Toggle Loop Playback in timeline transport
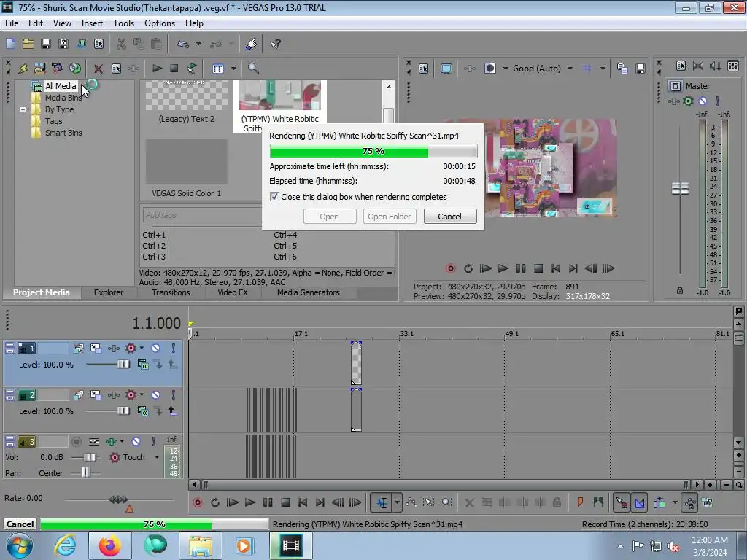This screenshot has width=747, height=560. (x=215, y=502)
